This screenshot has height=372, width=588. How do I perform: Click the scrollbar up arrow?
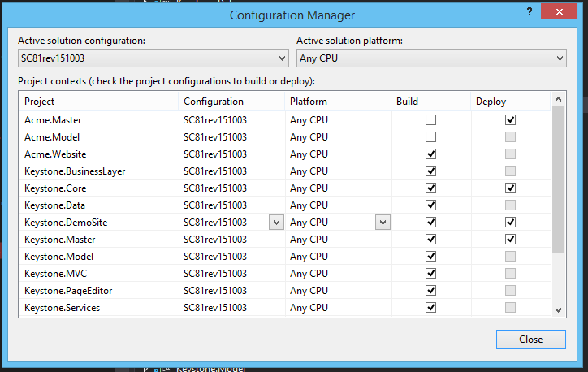pyautogui.click(x=559, y=99)
